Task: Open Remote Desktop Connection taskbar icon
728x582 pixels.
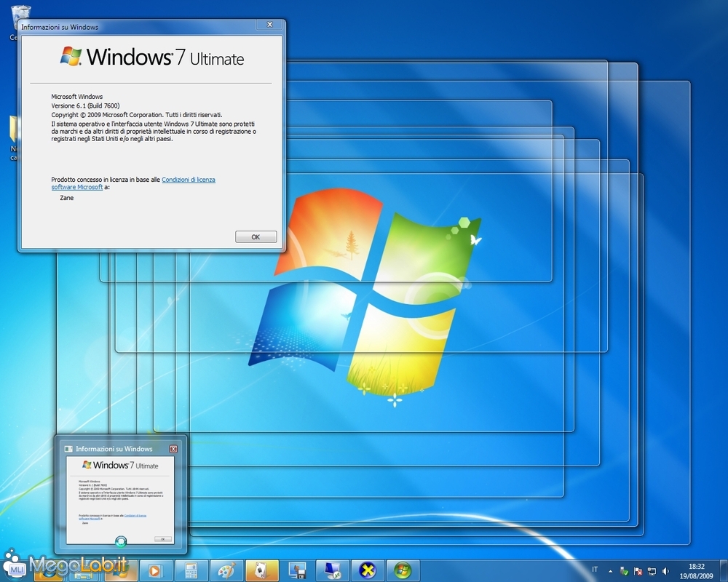Action: coord(332,570)
